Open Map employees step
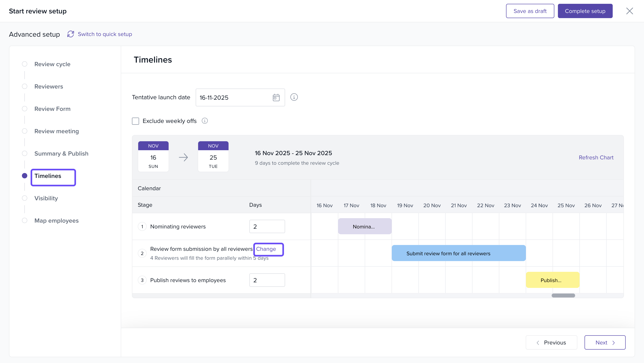Screen dimensions: 644x363 (x=56, y=221)
